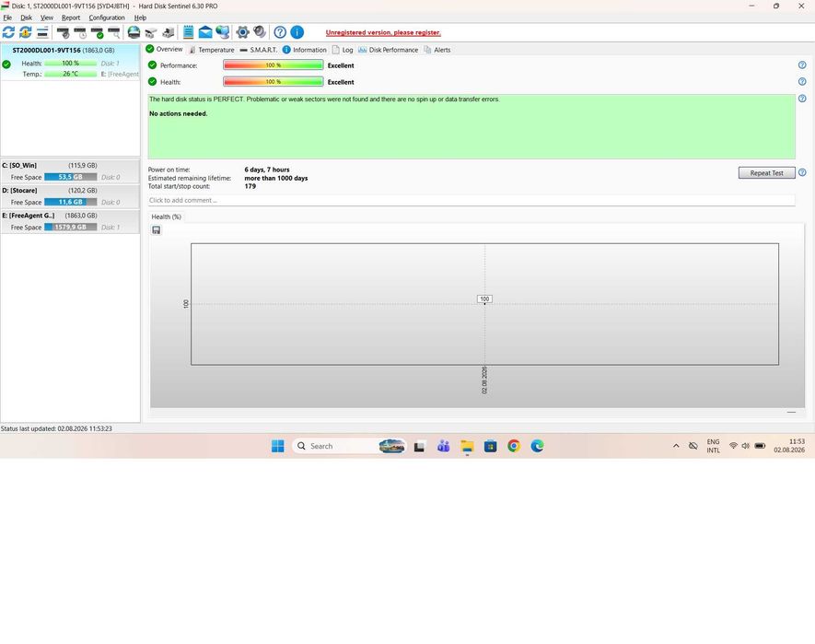Image resolution: width=815 pixels, height=644 pixels.
Task: Click the C: free space 53,5 GB bar
Action: (71, 177)
